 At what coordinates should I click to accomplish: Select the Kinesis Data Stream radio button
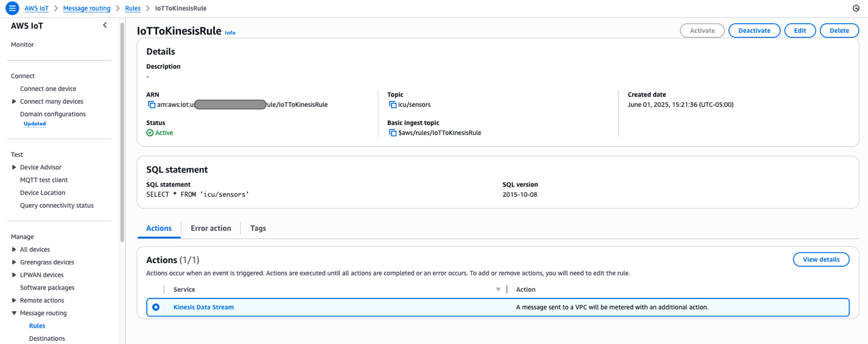click(156, 308)
